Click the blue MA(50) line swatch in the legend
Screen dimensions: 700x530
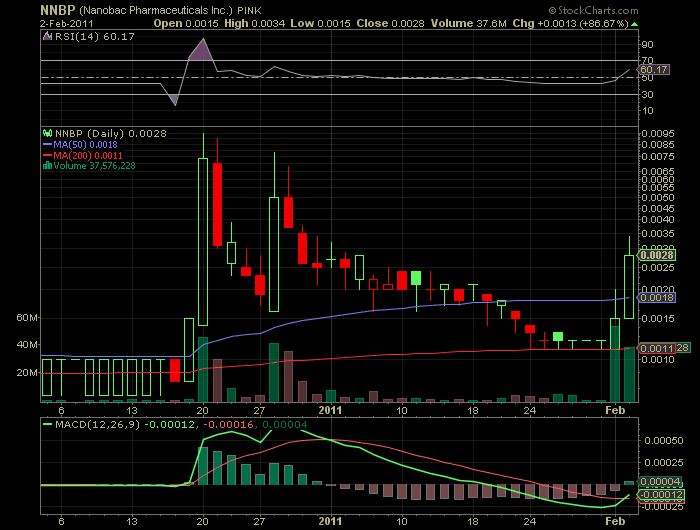point(48,145)
